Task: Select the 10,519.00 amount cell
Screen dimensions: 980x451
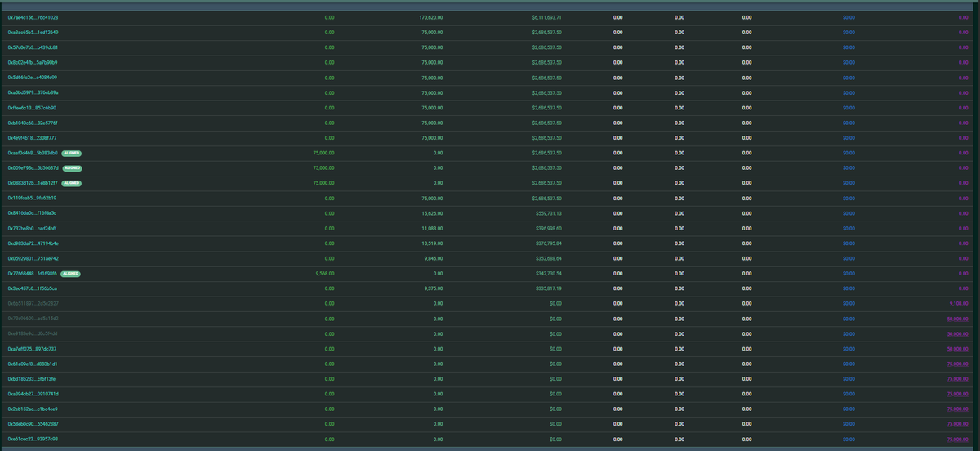Action: pyautogui.click(x=432, y=243)
